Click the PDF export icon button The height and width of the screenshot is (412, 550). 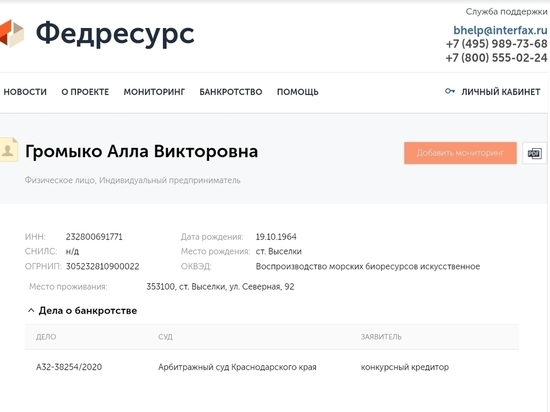coord(534,153)
